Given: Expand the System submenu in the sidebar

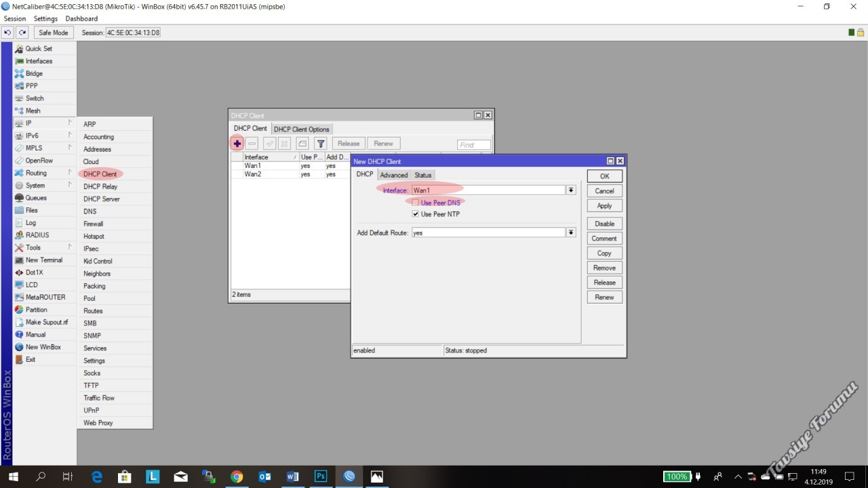Looking at the screenshot, I should click(44, 185).
